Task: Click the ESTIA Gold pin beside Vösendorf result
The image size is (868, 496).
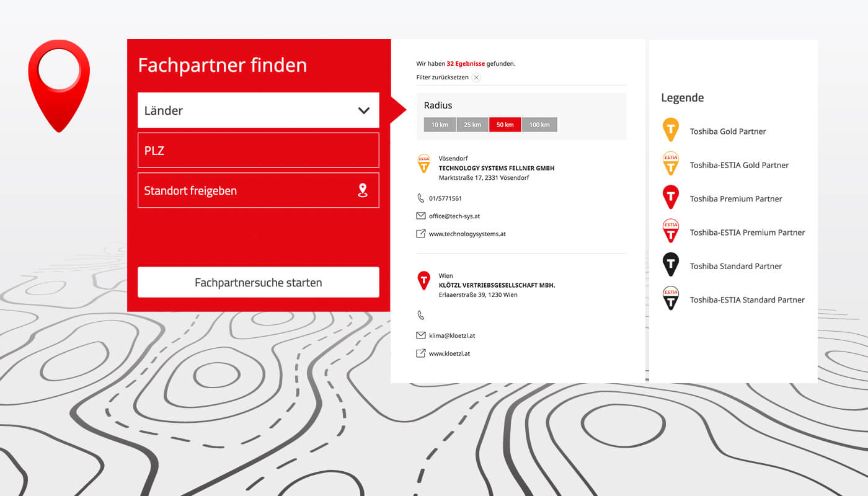Action: click(x=423, y=164)
